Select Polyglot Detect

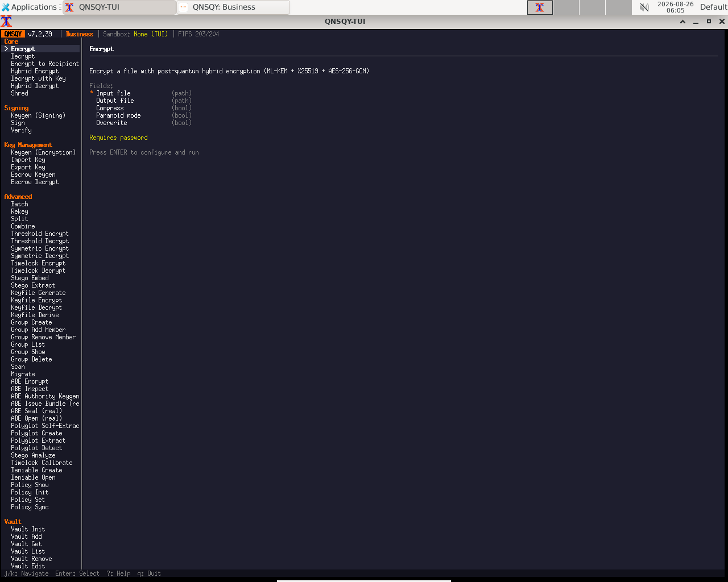(36, 448)
